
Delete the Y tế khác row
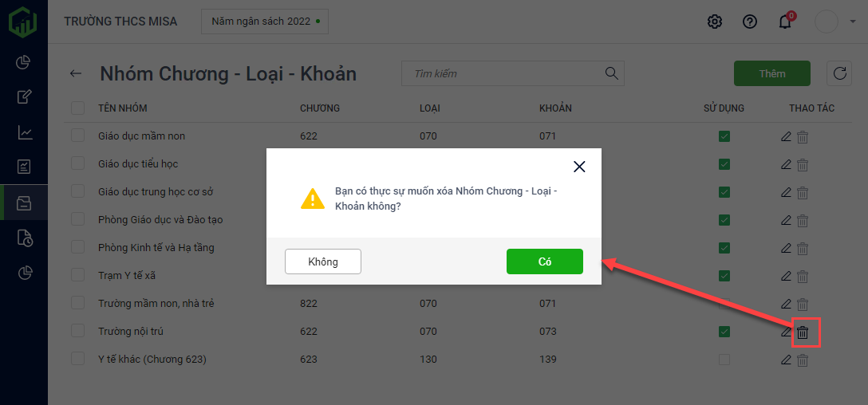803,360
